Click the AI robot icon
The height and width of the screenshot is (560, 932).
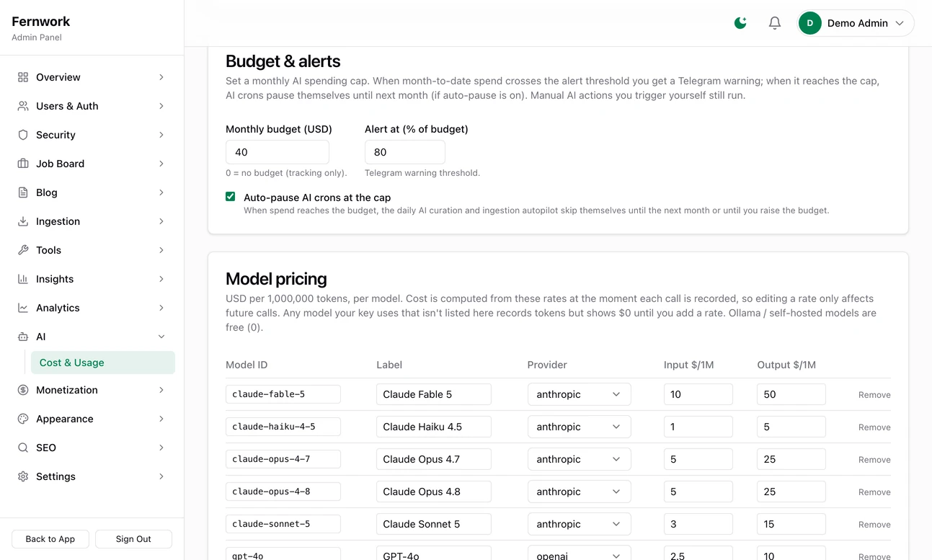coord(23,337)
